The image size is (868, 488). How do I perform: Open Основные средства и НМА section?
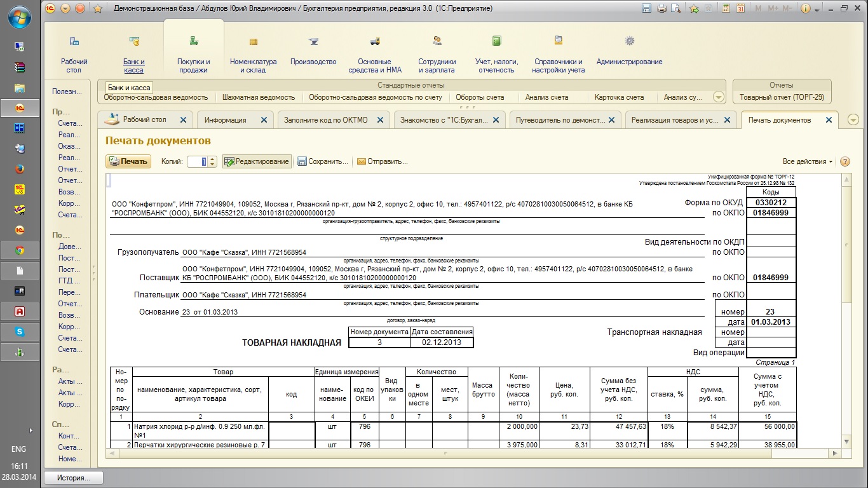(375, 54)
